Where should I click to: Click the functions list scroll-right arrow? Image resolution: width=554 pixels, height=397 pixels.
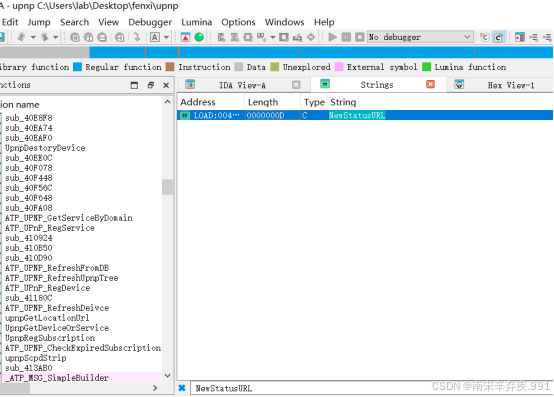point(155,388)
